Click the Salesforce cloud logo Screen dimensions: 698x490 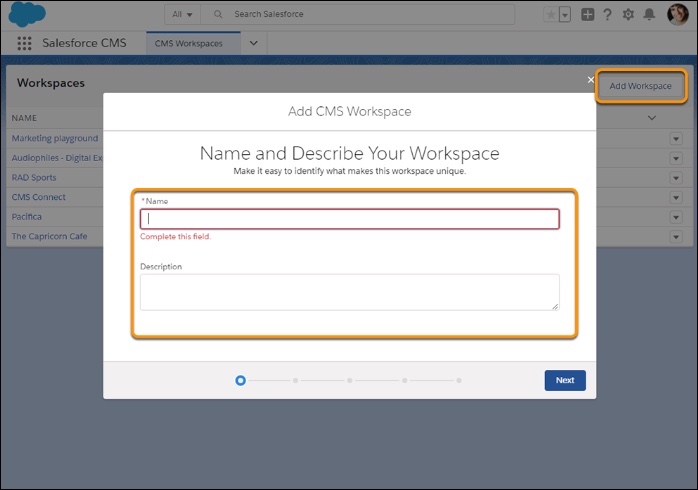coord(27,15)
